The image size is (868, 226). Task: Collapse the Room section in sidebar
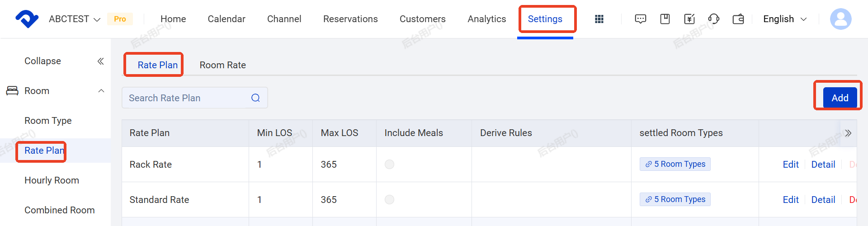[x=101, y=91]
